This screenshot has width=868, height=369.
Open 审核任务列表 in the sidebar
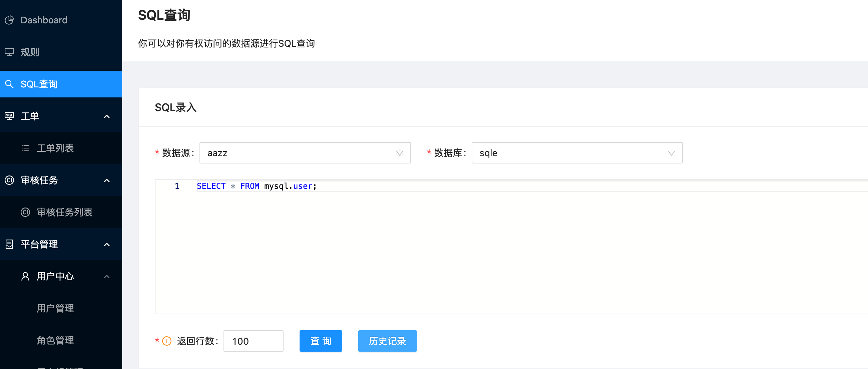click(x=61, y=212)
